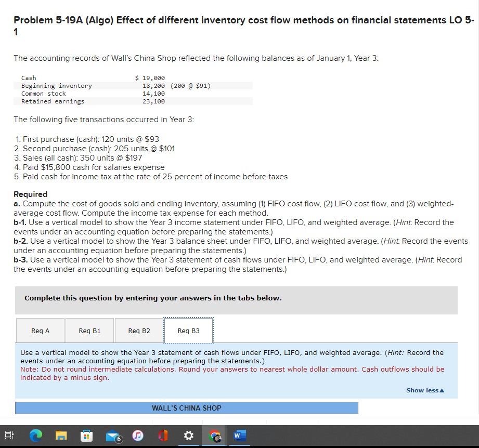Select the Req B2 tab
479x448 pixels.
[138, 330]
